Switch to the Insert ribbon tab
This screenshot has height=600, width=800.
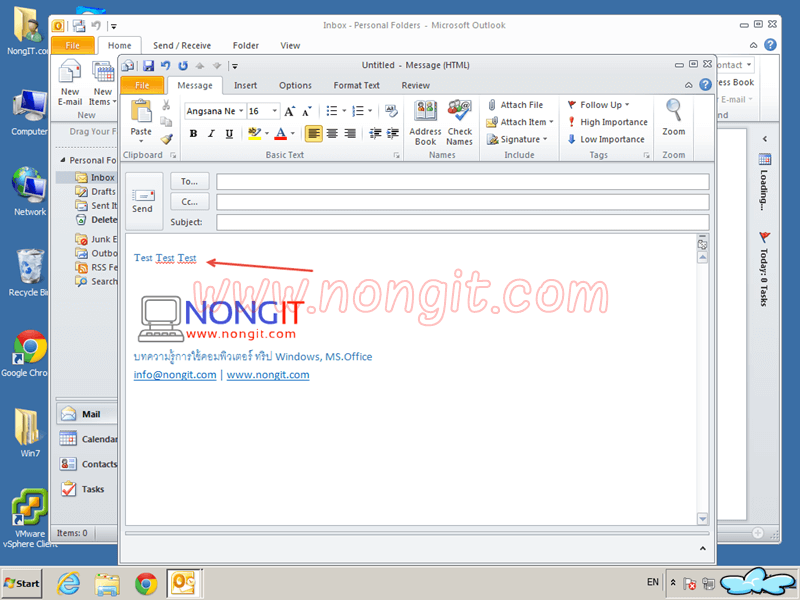(x=245, y=85)
